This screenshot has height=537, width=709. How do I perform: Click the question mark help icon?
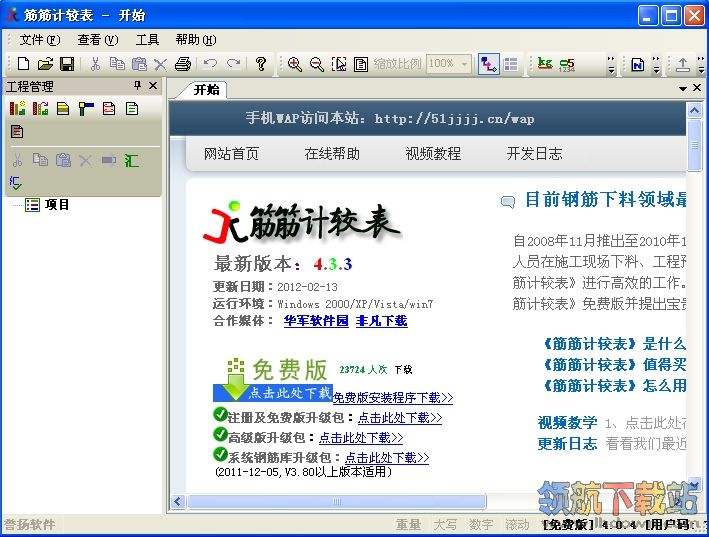point(261,64)
